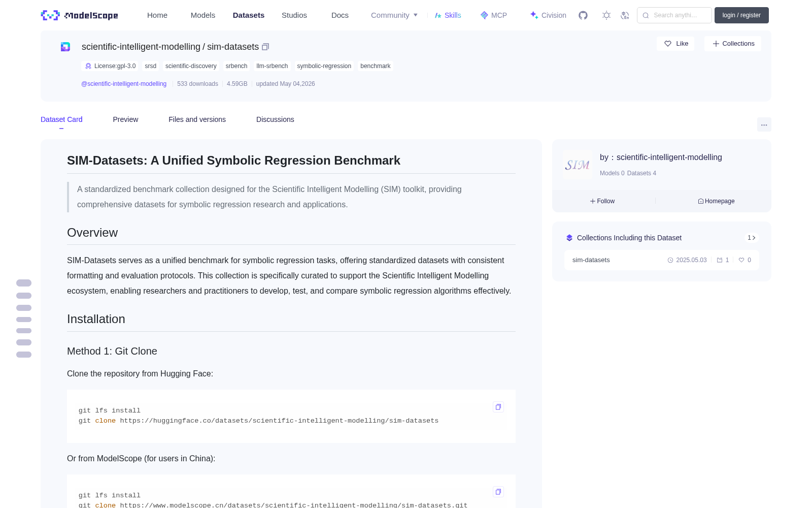Follow the scientific-intelligent-modelling organization

tap(602, 201)
